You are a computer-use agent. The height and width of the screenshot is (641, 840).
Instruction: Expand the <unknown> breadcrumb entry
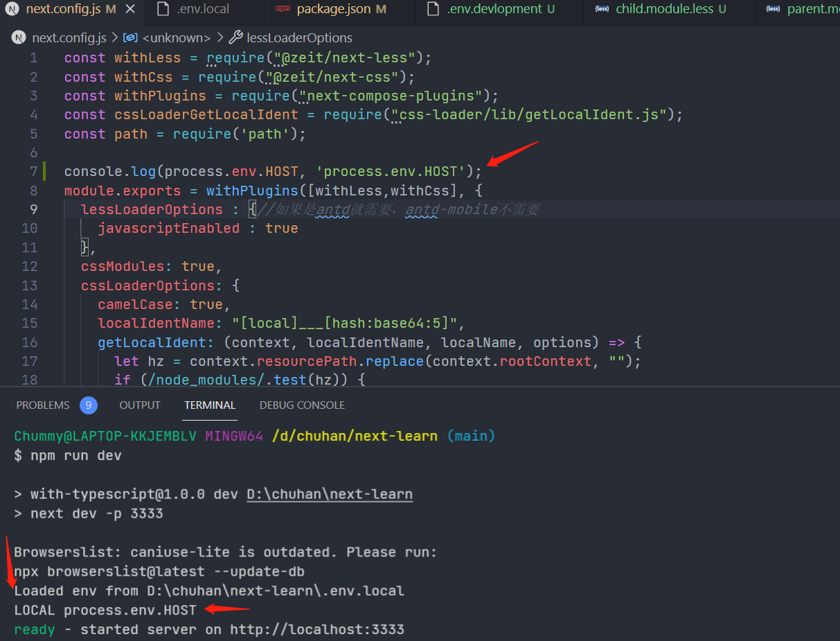click(x=176, y=37)
